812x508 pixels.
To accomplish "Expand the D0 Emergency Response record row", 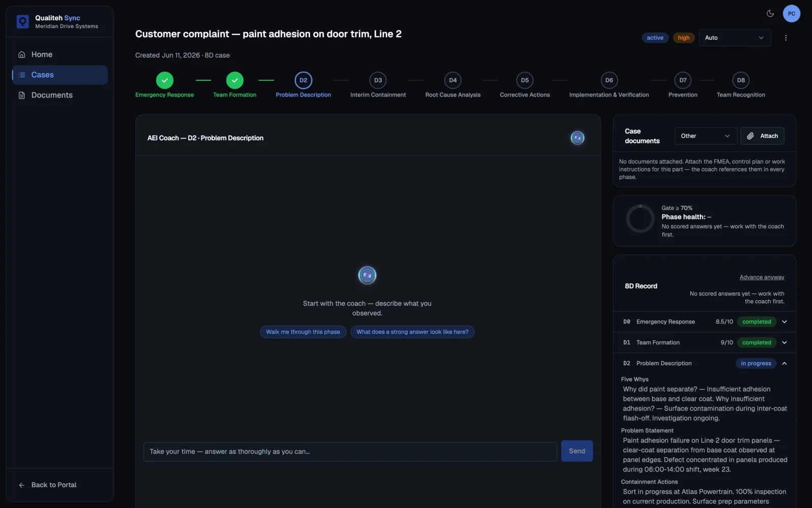I will coord(704,322).
